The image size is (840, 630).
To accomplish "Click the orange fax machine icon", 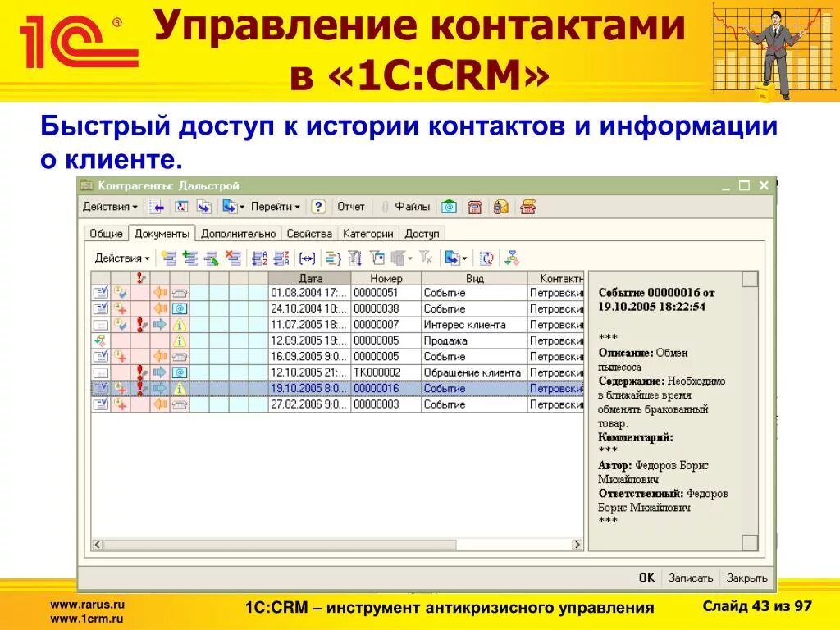I will [x=527, y=207].
